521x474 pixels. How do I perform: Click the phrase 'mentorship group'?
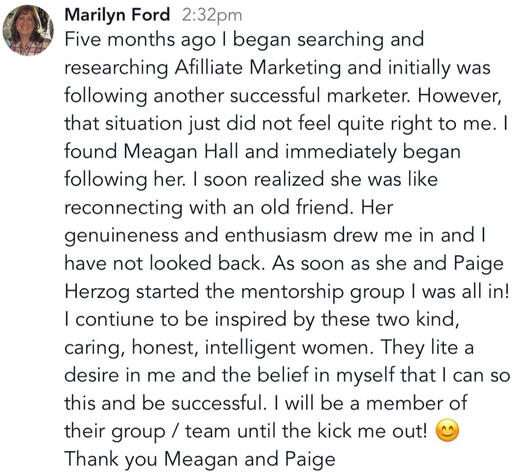click(323, 292)
